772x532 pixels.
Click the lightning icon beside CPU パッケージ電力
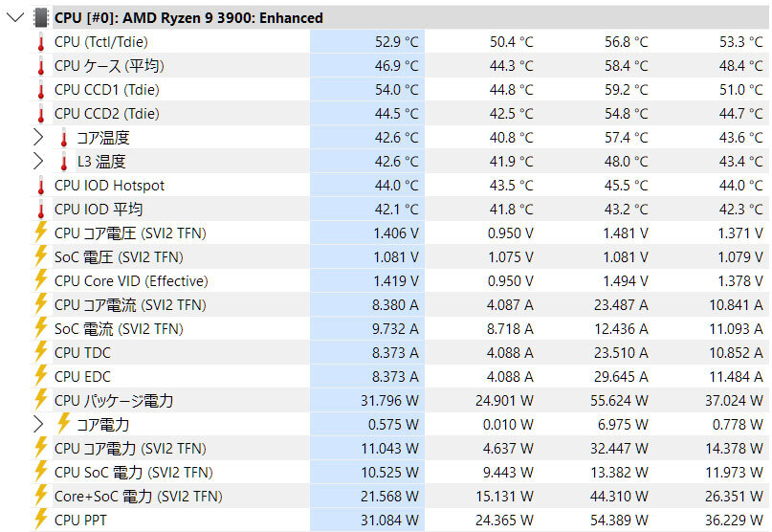pyautogui.click(x=41, y=399)
